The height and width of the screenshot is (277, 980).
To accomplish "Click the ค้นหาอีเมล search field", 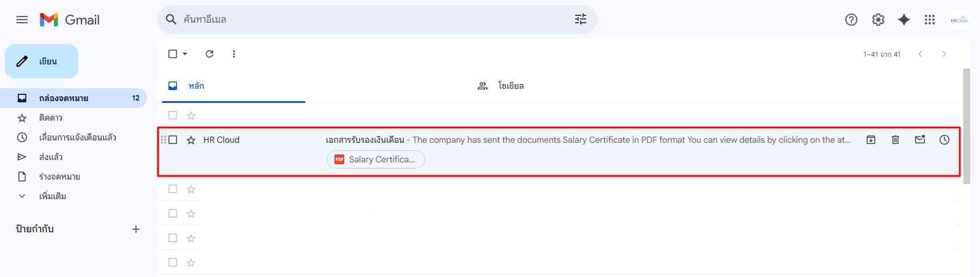I will click(x=367, y=20).
